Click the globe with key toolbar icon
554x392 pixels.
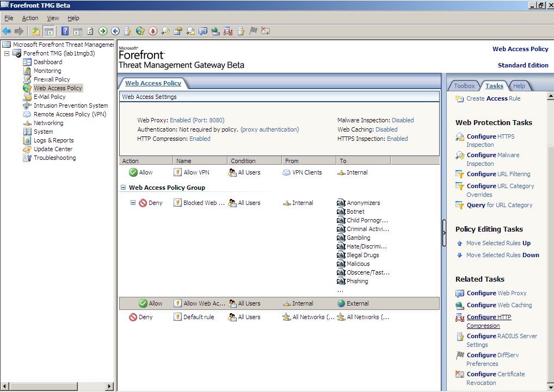click(140, 31)
